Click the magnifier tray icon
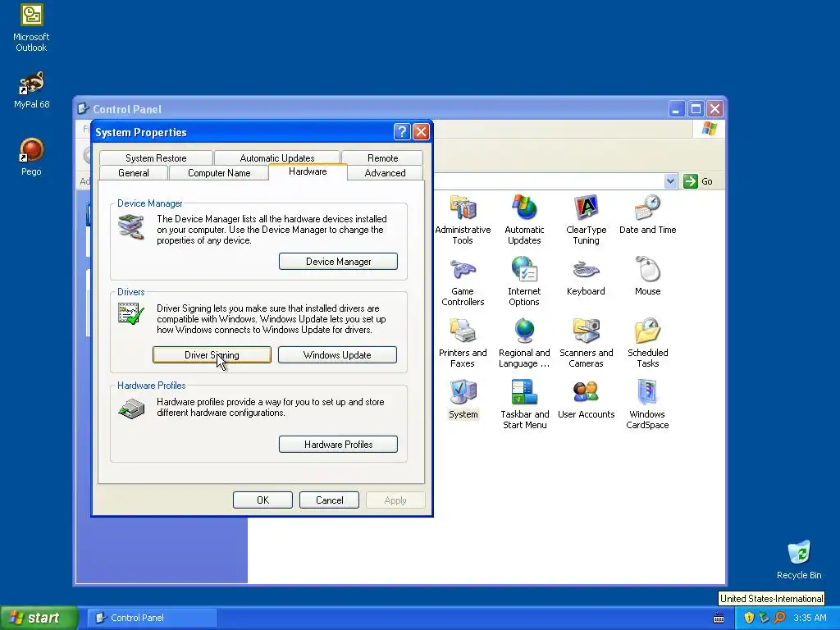Screen dimensions: 840x630 (x=779, y=618)
